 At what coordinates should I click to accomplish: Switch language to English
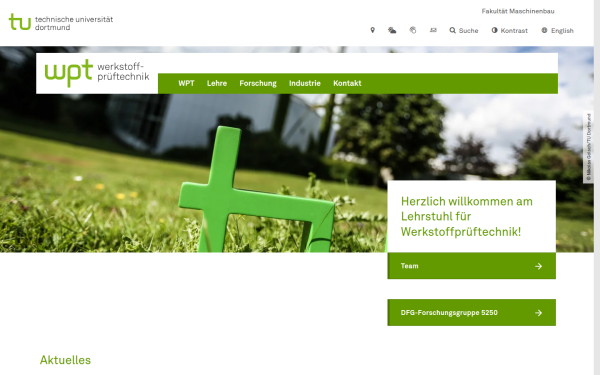(558, 30)
